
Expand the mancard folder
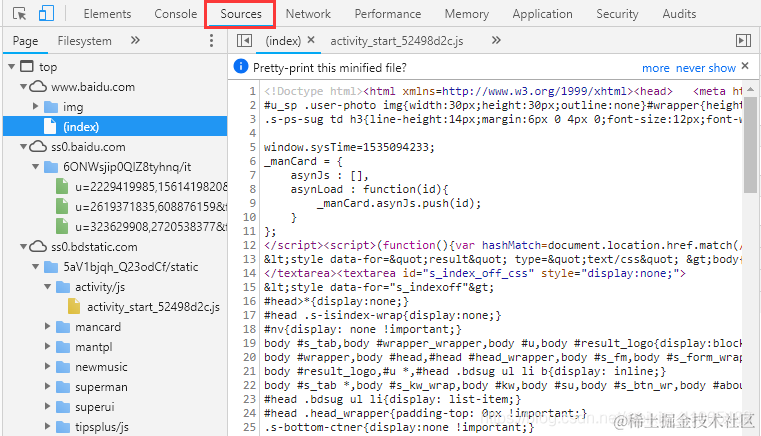click(47, 326)
